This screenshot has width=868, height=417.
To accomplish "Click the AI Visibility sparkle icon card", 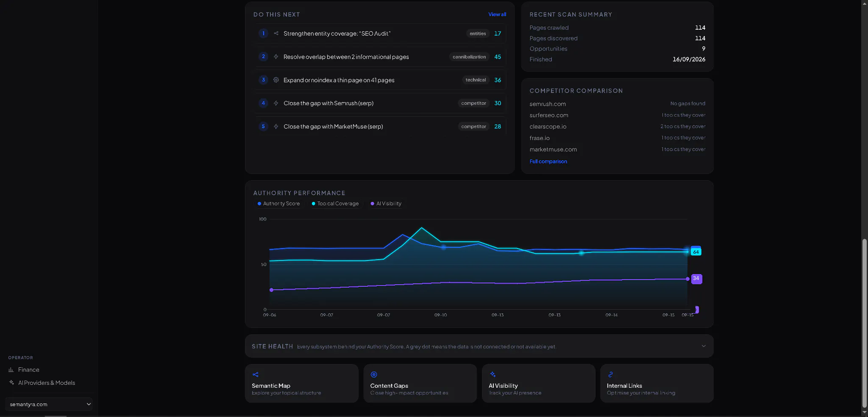I will pos(492,375).
